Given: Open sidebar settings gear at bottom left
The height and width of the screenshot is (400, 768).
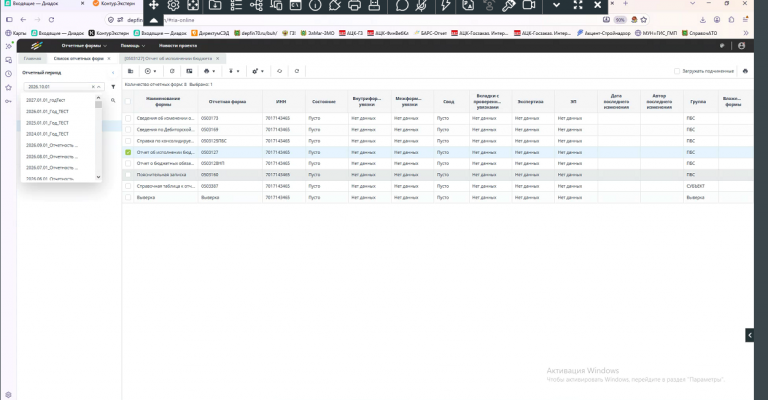Looking at the screenshot, I should click(8, 395).
